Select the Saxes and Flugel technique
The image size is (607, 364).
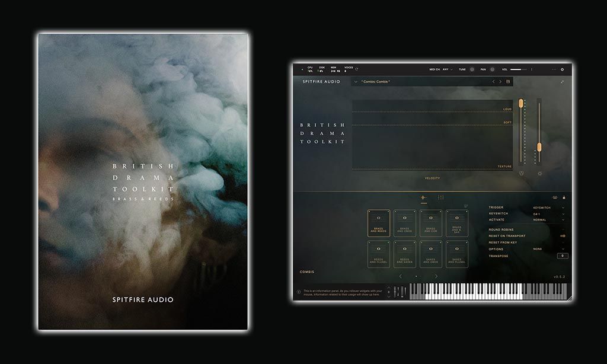[x=457, y=254]
